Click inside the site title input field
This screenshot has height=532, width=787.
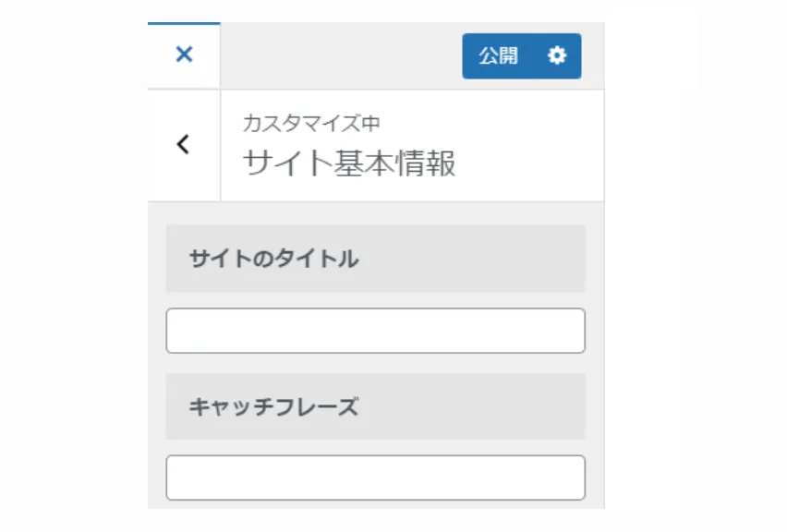[374, 330]
